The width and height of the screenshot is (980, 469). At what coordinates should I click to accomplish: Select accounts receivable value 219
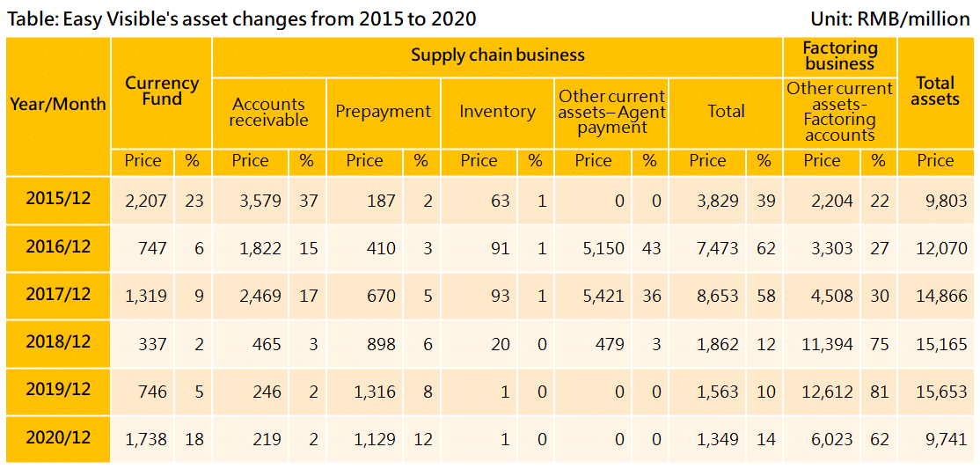(267, 440)
